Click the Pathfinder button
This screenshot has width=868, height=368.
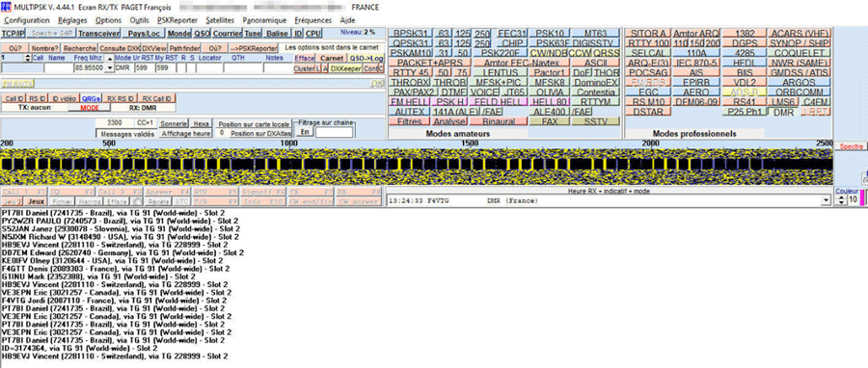184,48
